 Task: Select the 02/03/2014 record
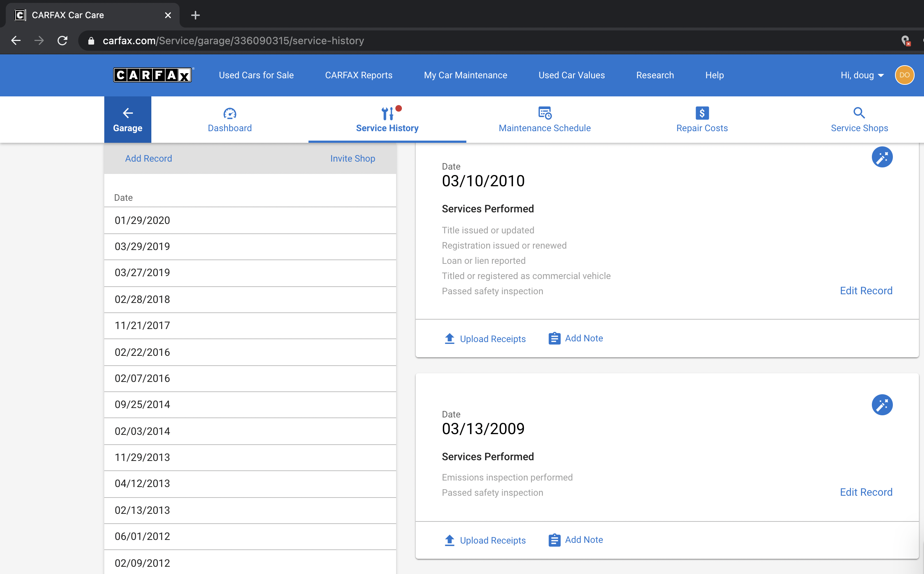tap(250, 431)
